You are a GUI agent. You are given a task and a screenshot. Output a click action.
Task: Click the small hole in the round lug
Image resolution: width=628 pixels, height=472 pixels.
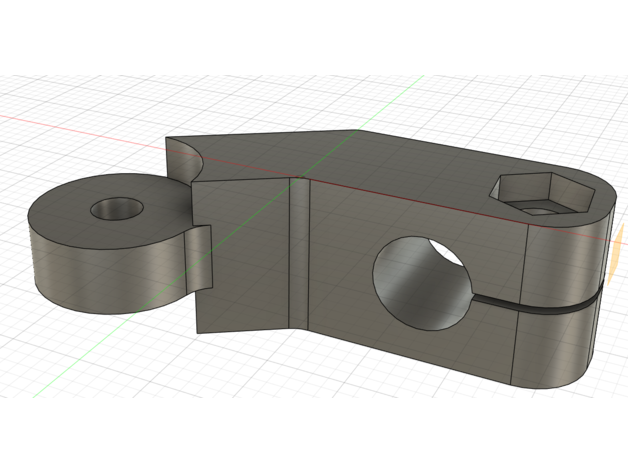click(x=116, y=210)
